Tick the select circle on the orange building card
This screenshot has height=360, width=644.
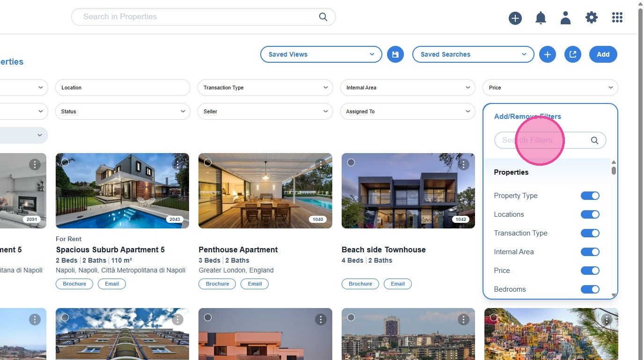208,317
